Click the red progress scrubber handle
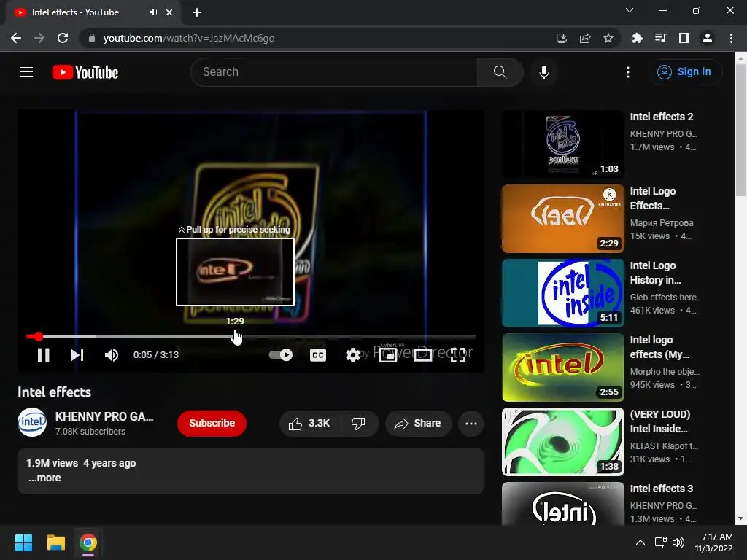This screenshot has width=747, height=560. 38,337
